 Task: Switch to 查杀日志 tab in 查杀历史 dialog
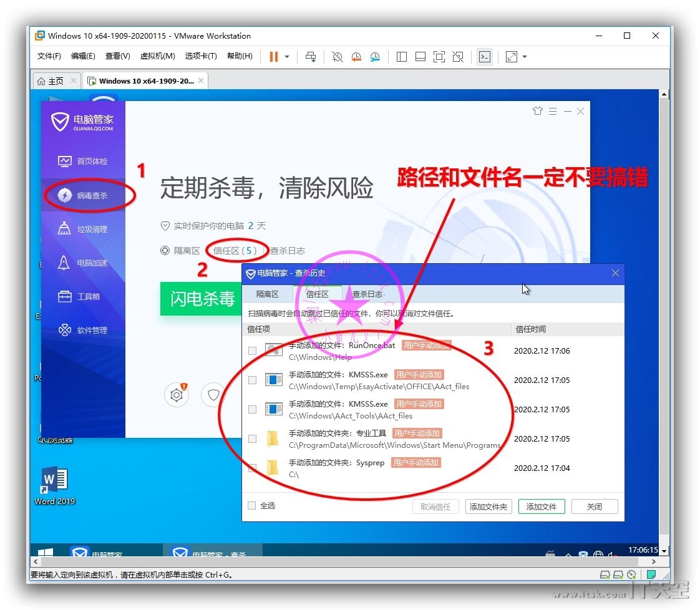click(x=367, y=294)
